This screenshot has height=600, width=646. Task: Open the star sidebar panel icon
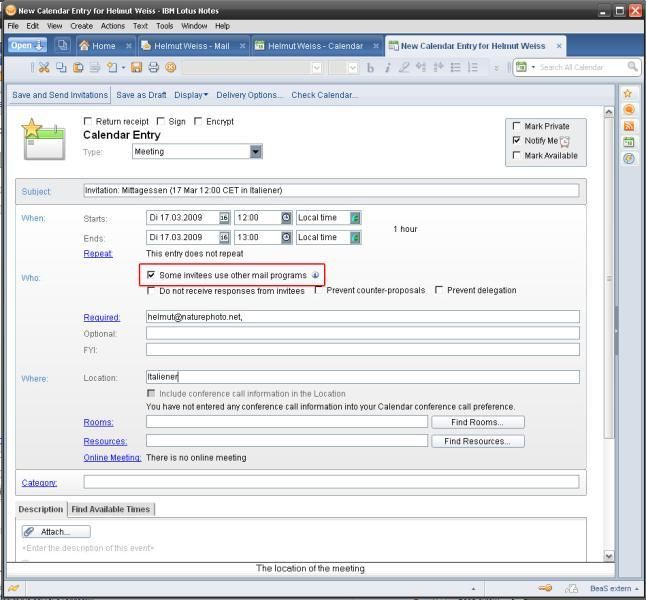point(628,94)
